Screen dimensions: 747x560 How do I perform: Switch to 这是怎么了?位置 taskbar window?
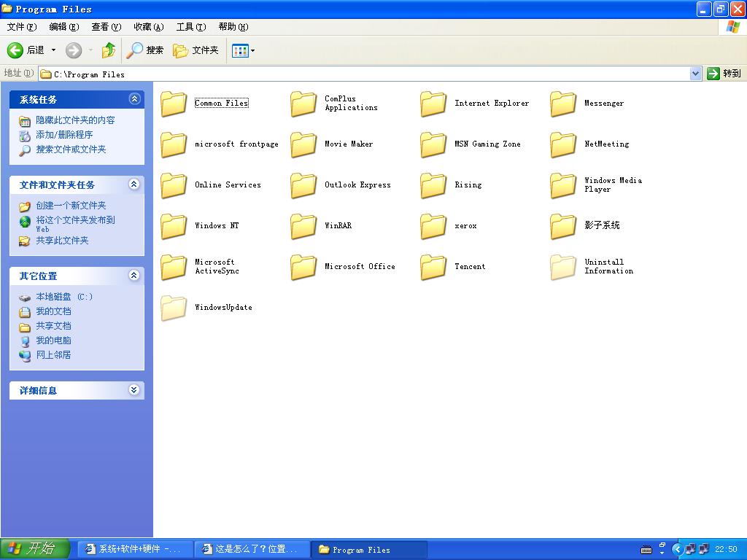(252, 549)
